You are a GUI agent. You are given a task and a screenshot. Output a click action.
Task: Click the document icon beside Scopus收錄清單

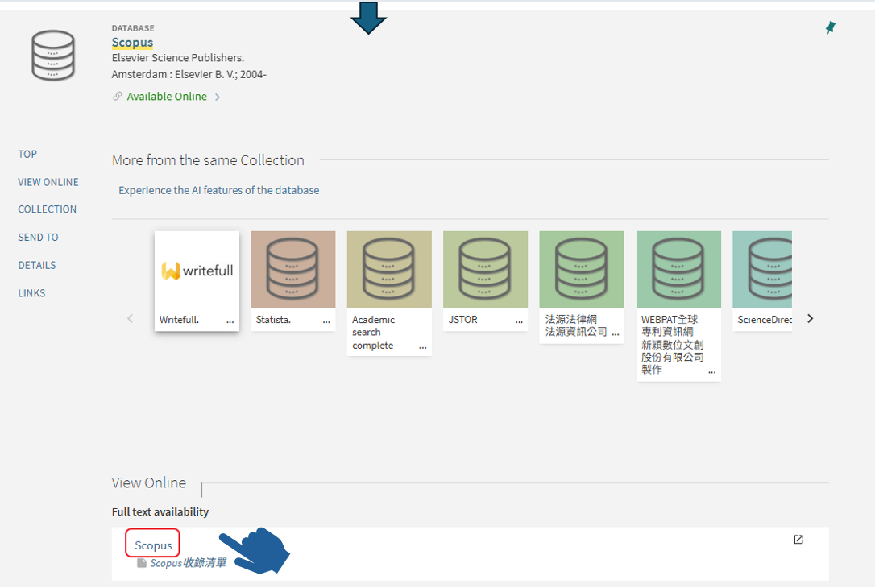pos(142,563)
